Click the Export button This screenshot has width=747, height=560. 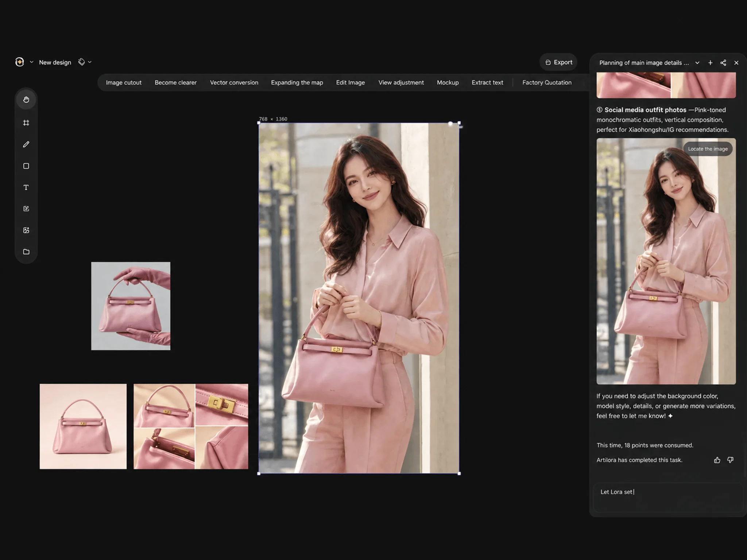tap(558, 62)
